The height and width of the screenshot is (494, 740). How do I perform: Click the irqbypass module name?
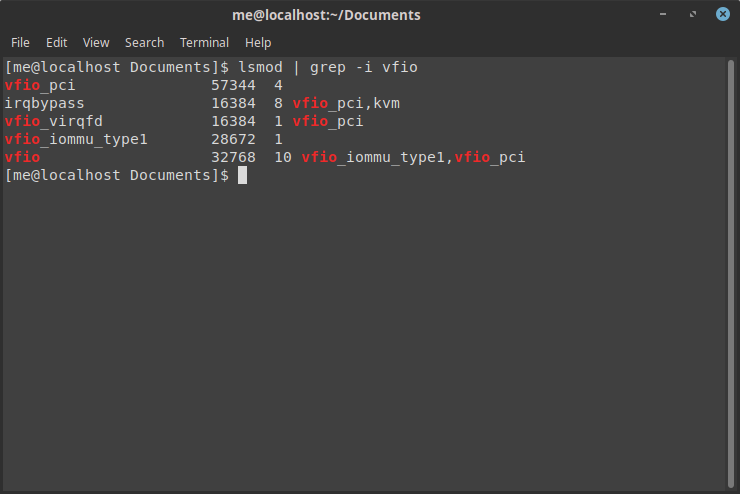(45, 103)
